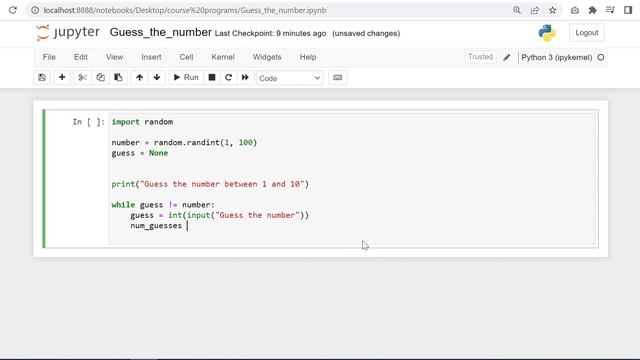Click the Trusted notebook indicator

(480, 57)
